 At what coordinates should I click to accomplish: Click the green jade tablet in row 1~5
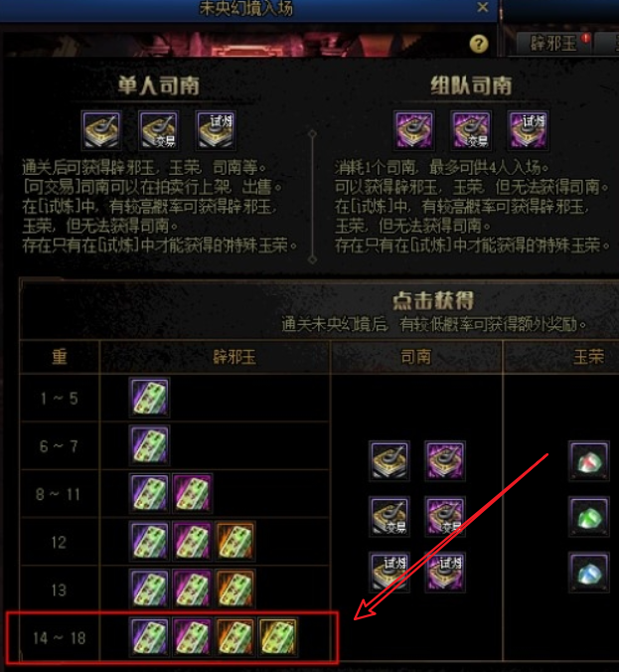[149, 398]
